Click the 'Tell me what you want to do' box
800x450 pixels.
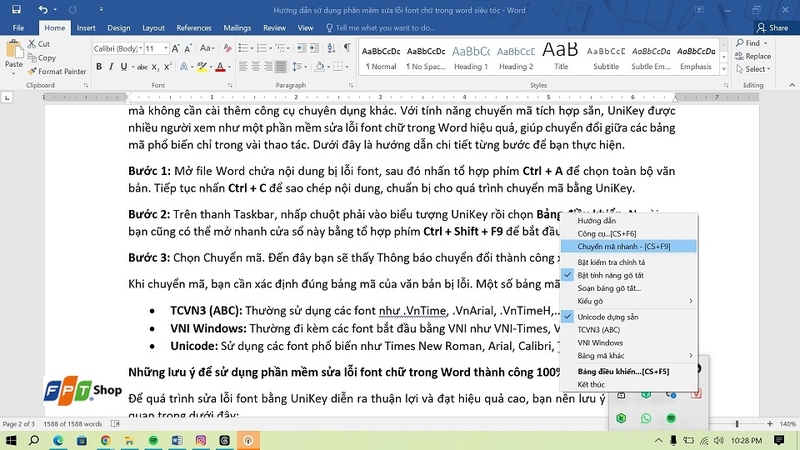click(x=380, y=28)
